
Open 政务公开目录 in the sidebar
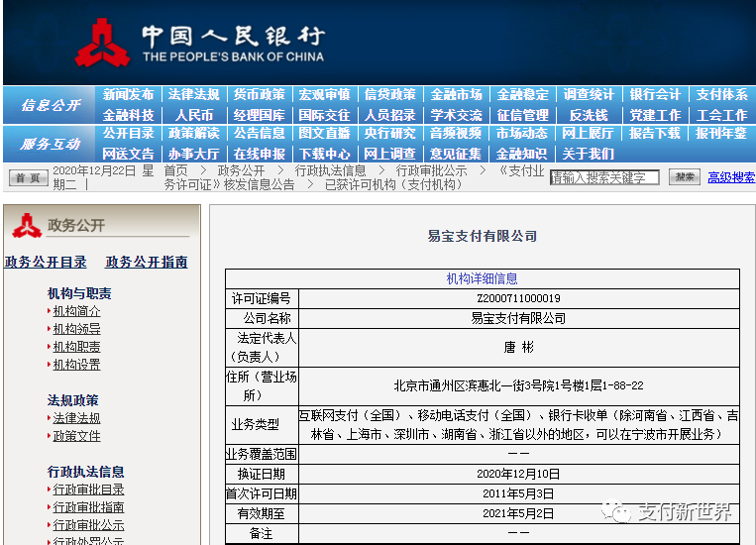[x=46, y=262]
